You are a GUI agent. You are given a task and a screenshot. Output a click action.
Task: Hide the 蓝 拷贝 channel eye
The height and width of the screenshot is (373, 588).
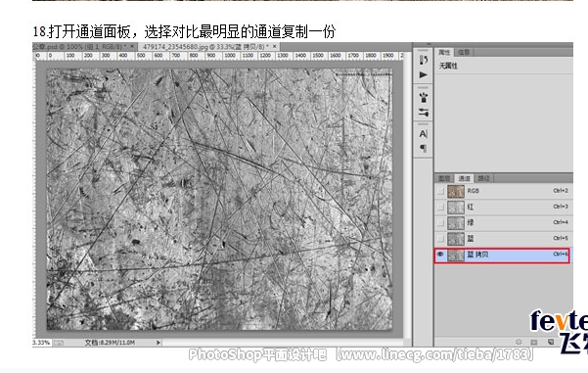(440, 255)
